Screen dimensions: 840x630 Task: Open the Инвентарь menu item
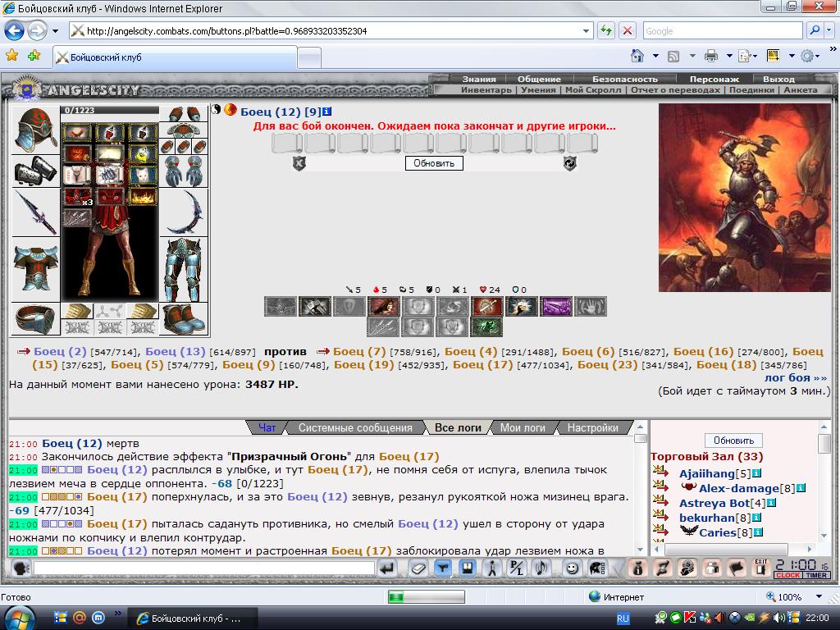(486, 90)
